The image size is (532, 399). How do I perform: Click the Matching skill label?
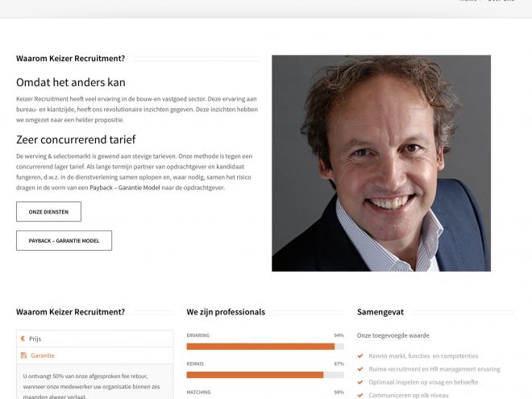[198, 393]
